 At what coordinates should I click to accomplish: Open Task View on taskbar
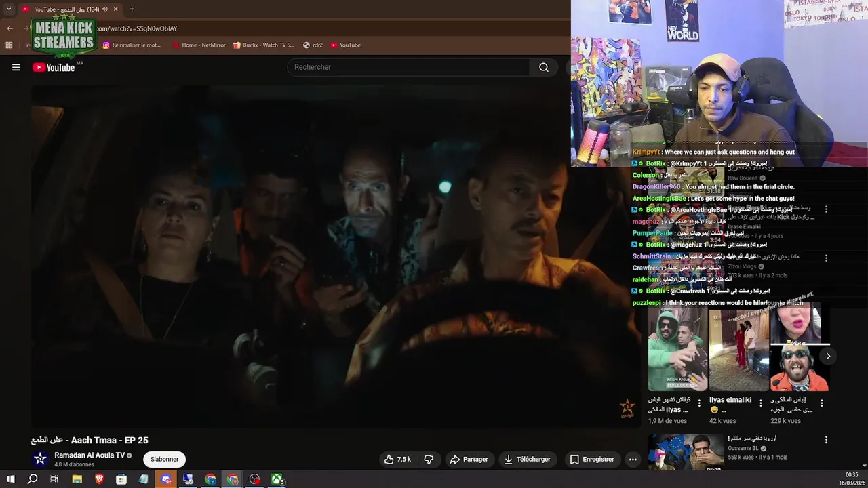click(x=54, y=479)
